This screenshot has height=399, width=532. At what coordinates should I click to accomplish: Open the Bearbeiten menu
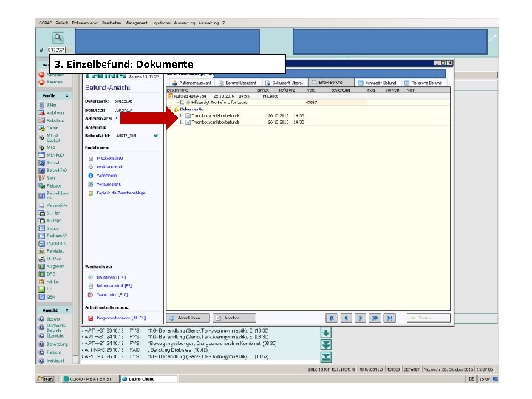coord(112,23)
